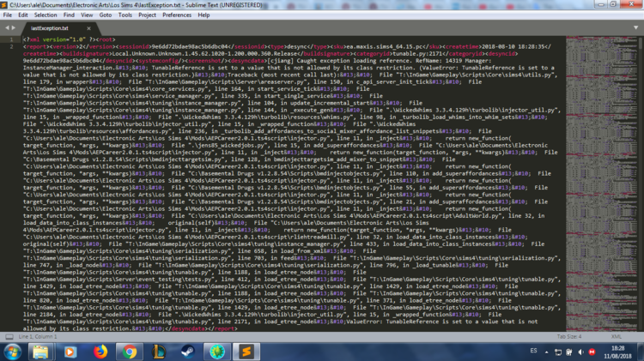Click the <?xml version="1.0" ?> text
The image size is (644, 361).
coord(60,39)
